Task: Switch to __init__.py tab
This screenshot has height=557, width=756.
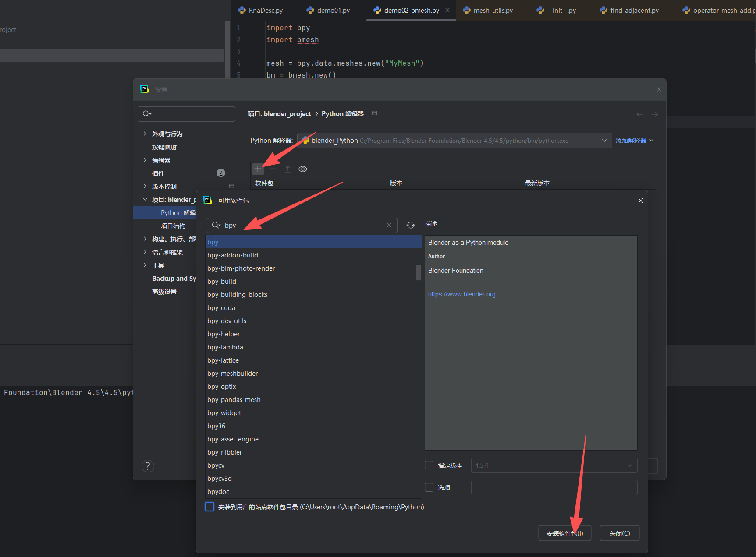Action: (x=556, y=10)
